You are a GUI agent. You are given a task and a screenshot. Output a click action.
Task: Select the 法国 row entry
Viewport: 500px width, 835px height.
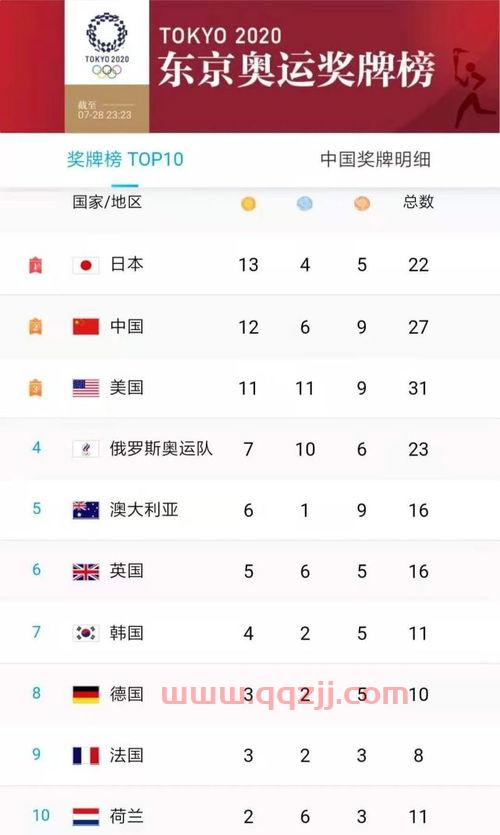(250, 755)
